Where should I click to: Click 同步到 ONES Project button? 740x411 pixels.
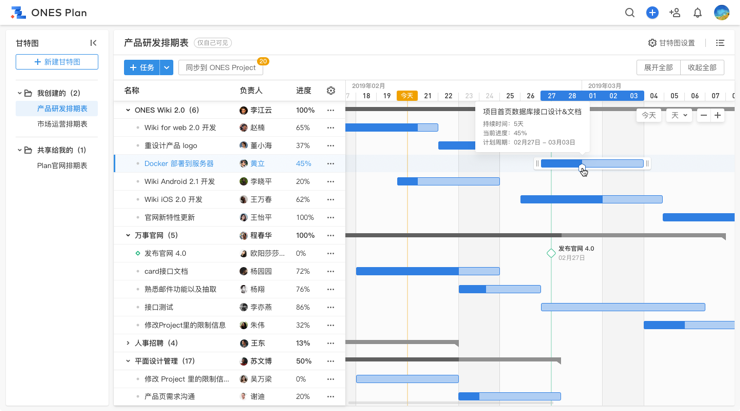coord(220,67)
